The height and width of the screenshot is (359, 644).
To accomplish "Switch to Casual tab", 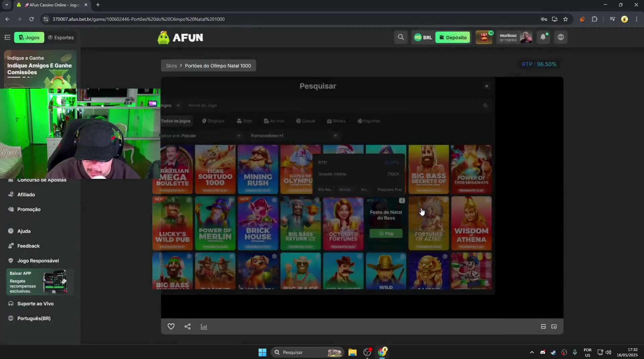I will (306, 121).
